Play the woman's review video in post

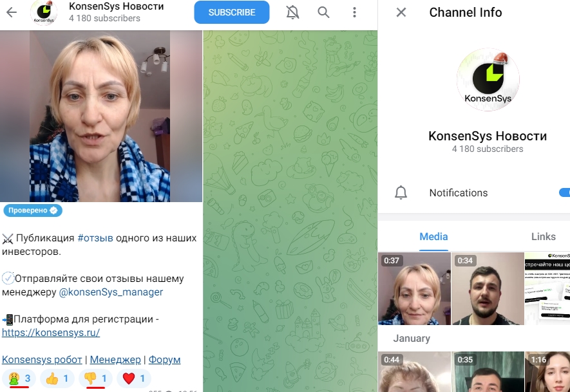pos(101,117)
